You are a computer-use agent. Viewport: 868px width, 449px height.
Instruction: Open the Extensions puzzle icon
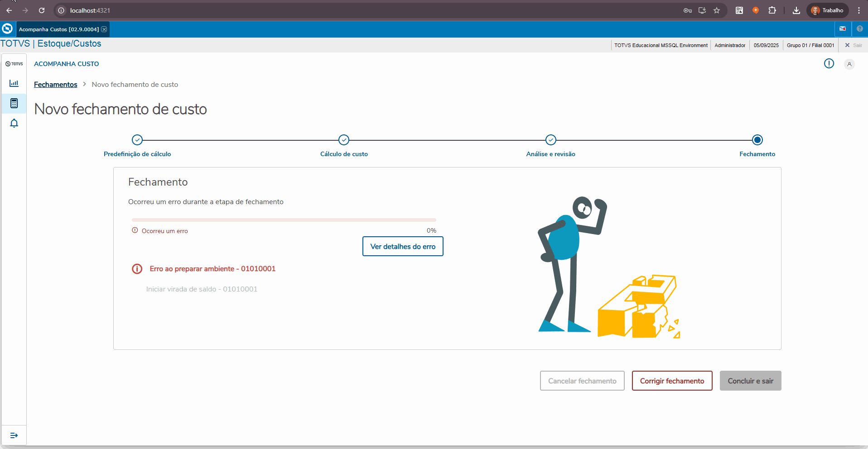[772, 10]
